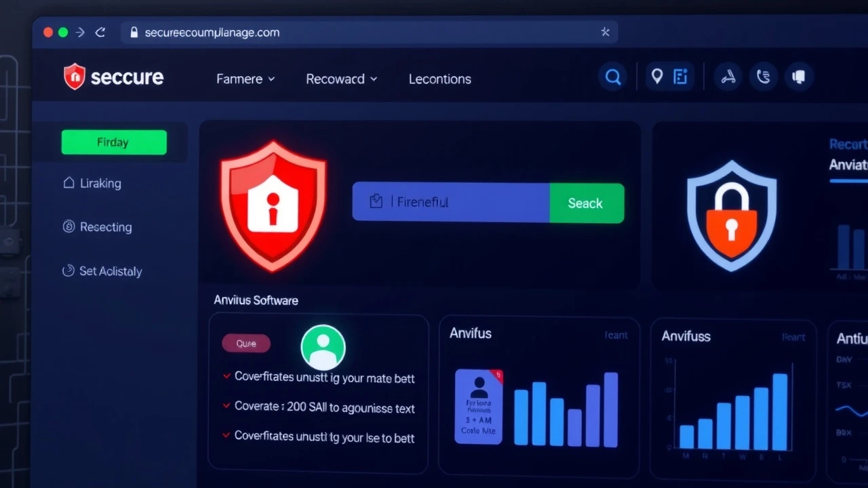Open the blue document list icon in header
The height and width of the screenshot is (488, 868).
(680, 76)
